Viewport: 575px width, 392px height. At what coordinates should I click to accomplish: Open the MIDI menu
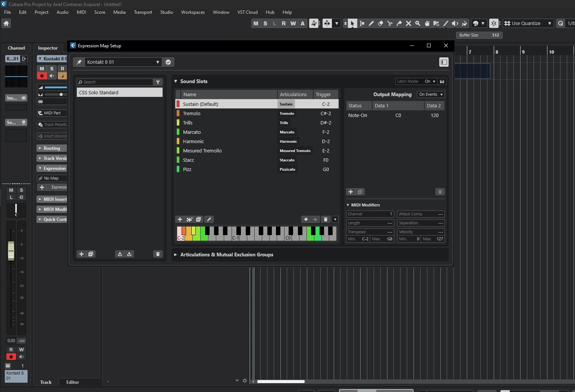tap(81, 12)
